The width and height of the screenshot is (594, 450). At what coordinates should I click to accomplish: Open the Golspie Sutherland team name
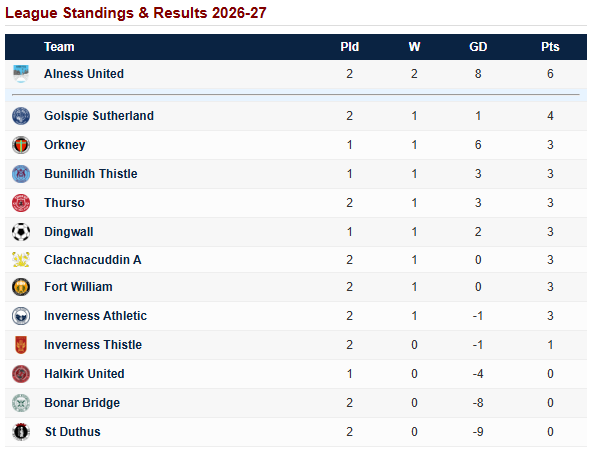tap(99, 116)
